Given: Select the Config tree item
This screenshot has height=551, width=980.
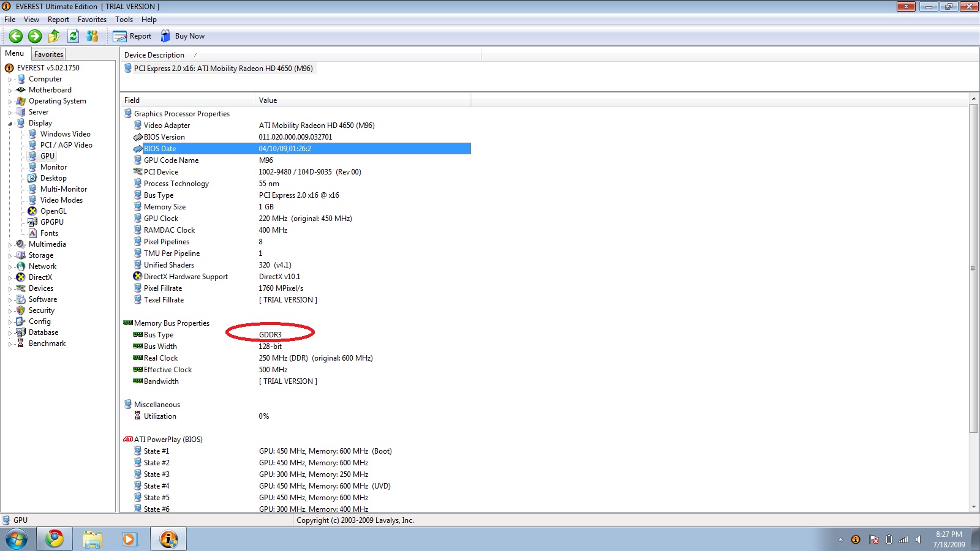Looking at the screenshot, I should pyautogui.click(x=40, y=321).
